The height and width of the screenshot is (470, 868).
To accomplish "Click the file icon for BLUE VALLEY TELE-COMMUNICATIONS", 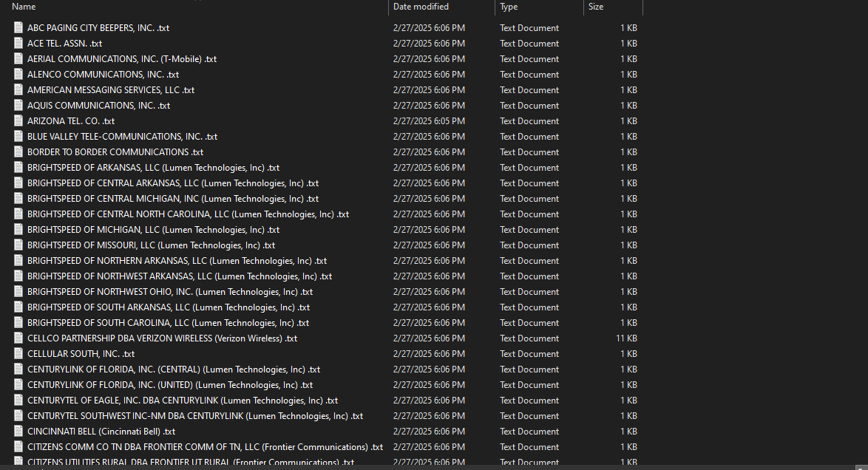I will click(x=18, y=136).
